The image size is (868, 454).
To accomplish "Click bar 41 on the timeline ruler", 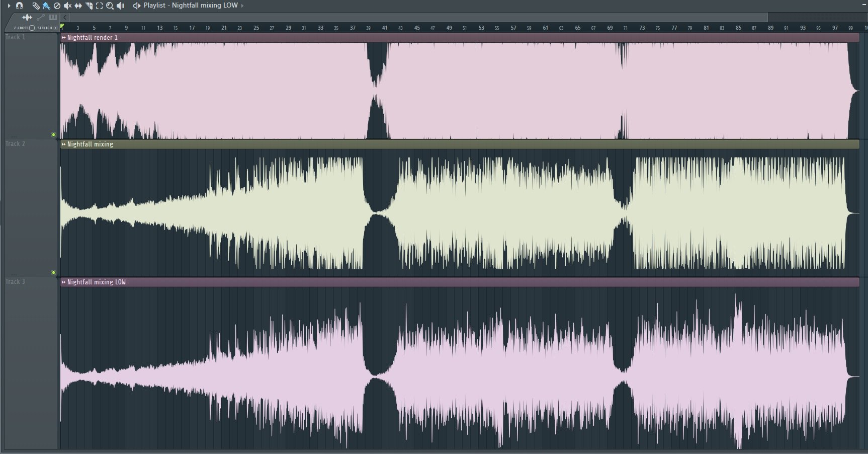I will (385, 28).
